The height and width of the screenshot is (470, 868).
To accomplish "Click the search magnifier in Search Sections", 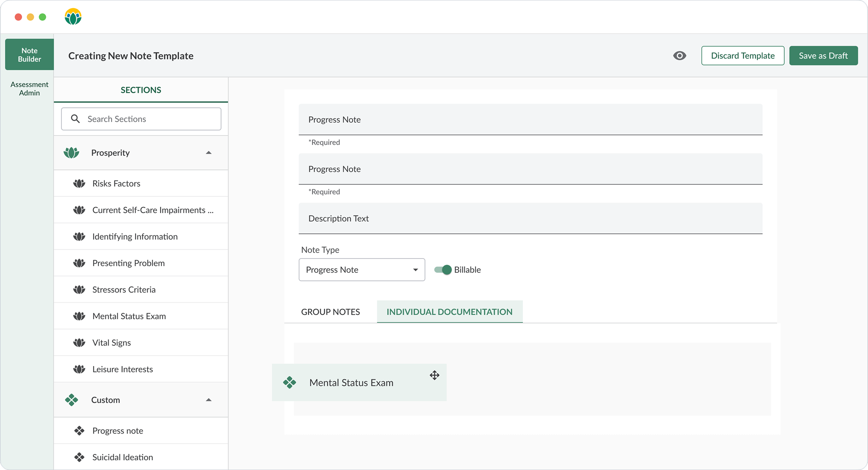I will pos(75,119).
